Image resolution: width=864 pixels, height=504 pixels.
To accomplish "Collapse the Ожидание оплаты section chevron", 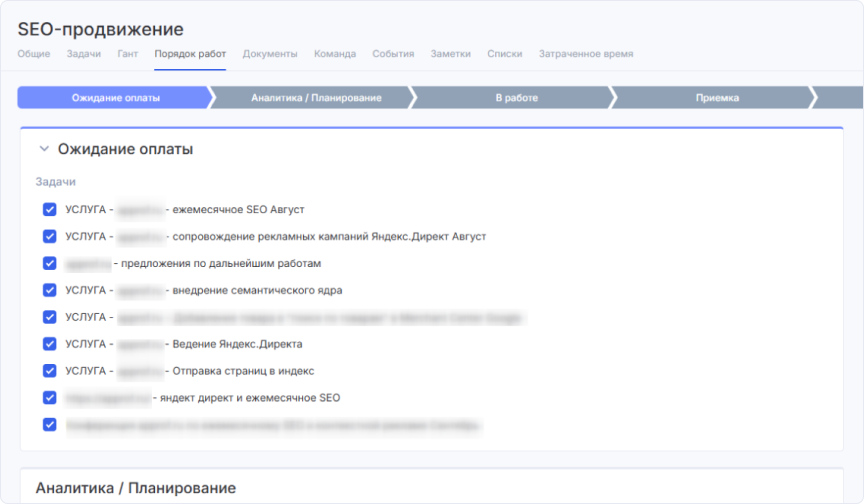I will point(44,149).
